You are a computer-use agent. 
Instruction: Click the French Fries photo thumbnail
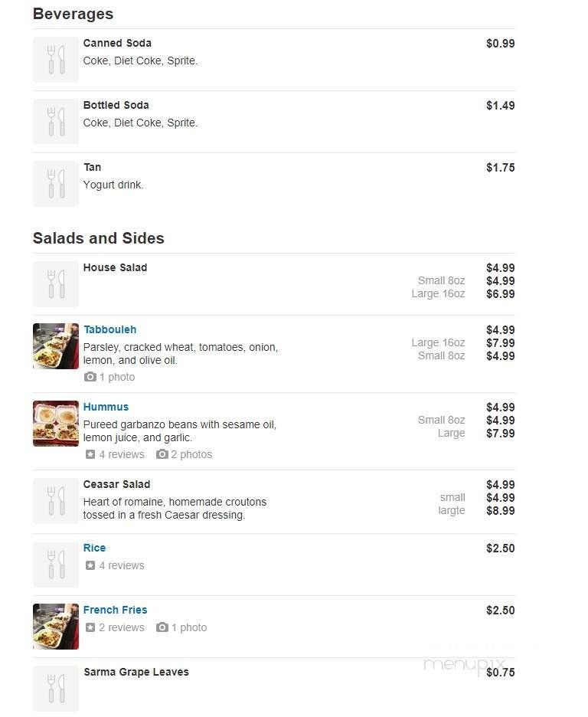(x=55, y=627)
